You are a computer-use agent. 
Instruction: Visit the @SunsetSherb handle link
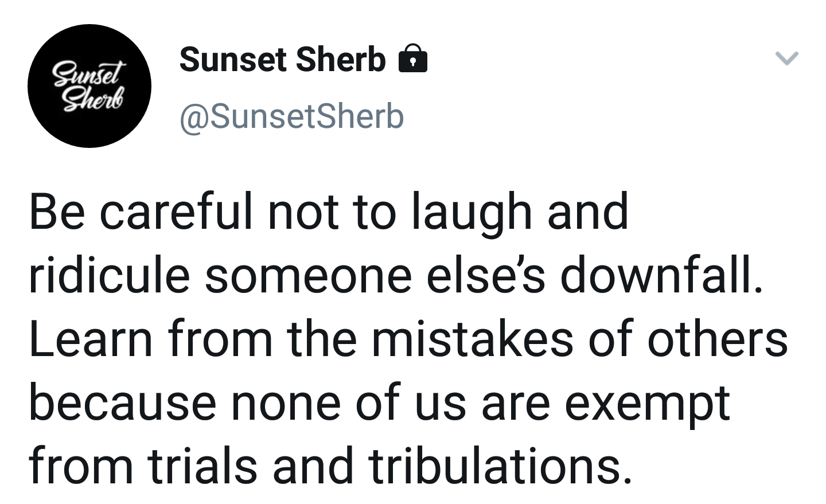point(292,116)
